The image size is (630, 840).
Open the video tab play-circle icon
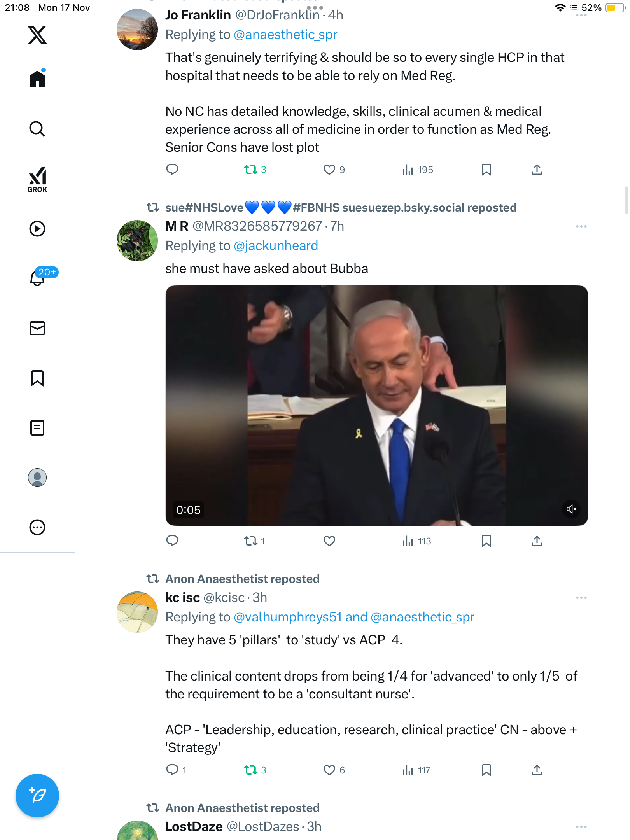[37, 229]
